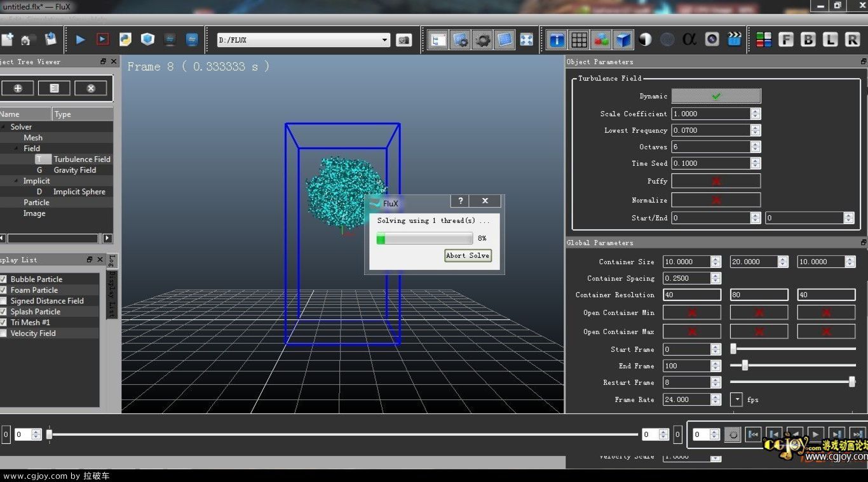The image size is (868, 482).
Task: Click the Time Seed input field
Action: coord(711,163)
